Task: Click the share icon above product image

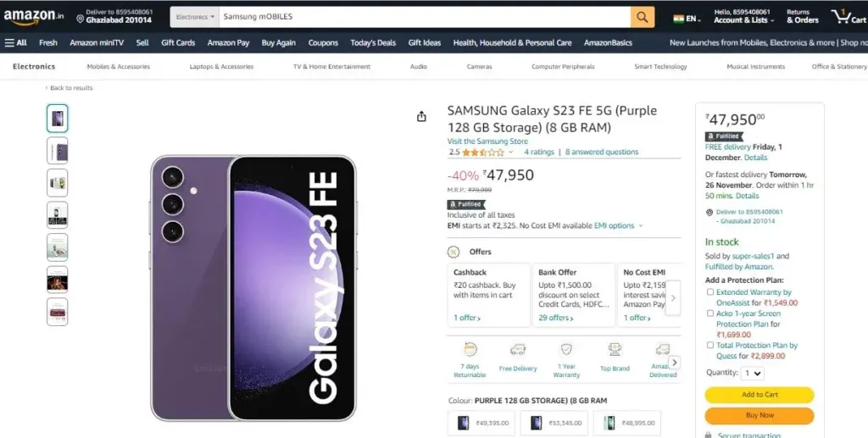Action: [421, 117]
